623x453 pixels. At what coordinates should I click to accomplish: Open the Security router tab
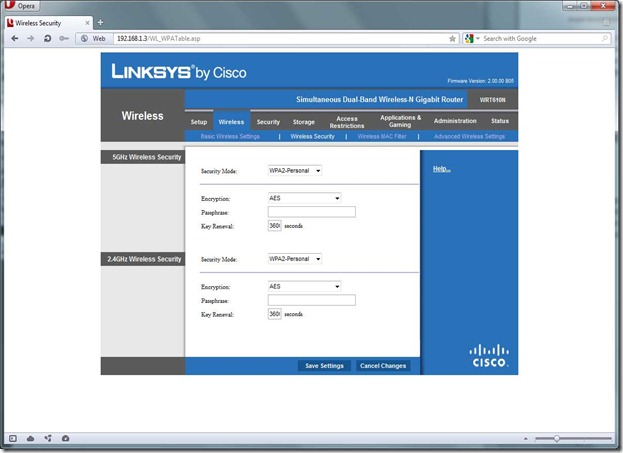tap(268, 122)
